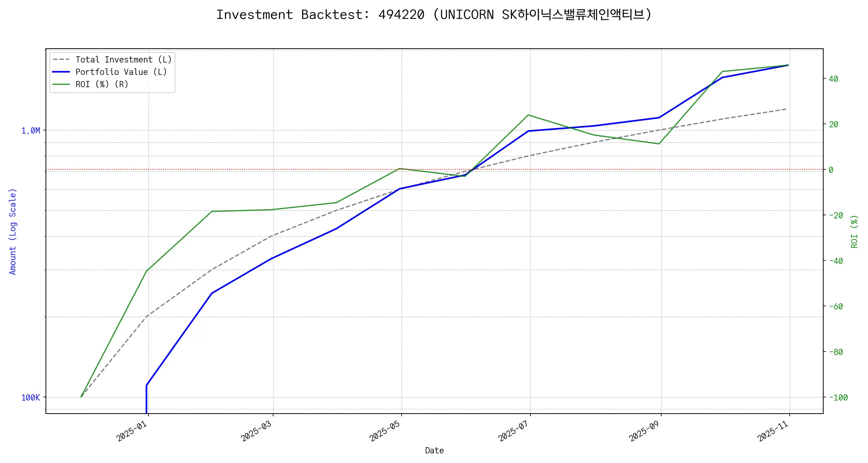Click the 2025-09 date tick label
Screen dimensions: 868x463
(645, 431)
